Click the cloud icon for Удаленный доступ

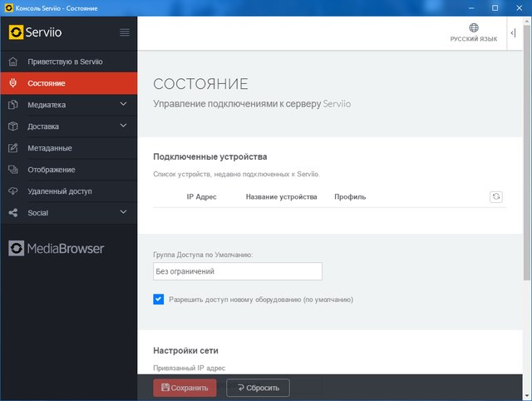click(12, 191)
